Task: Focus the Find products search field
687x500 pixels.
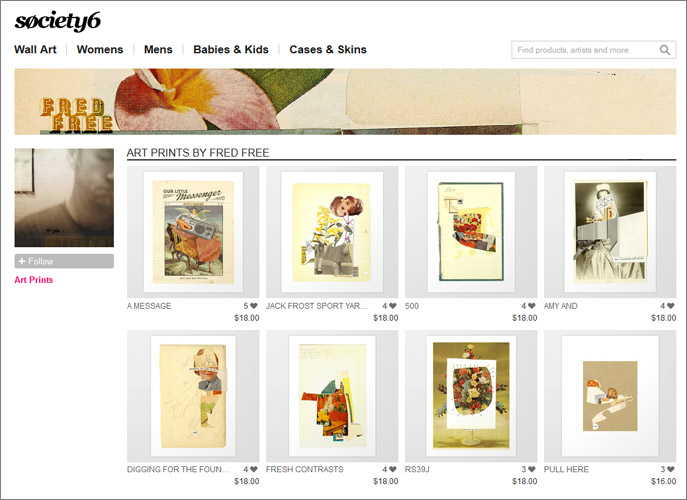Action: tap(587, 50)
